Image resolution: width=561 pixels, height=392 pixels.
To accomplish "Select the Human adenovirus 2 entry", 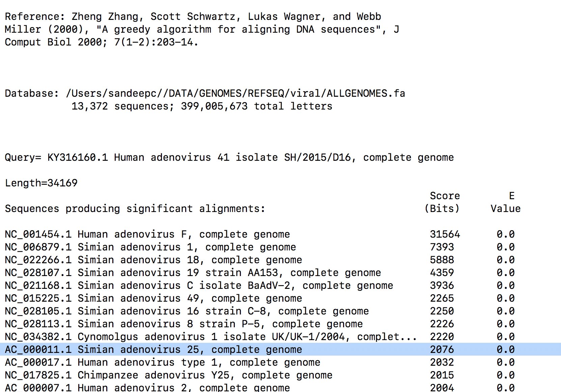I will pyautogui.click(x=147, y=388).
